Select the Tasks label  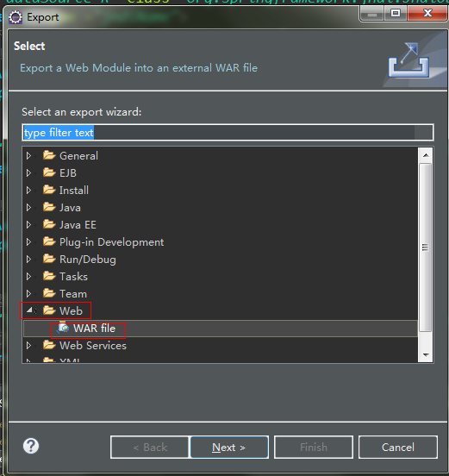(x=74, y=277)
